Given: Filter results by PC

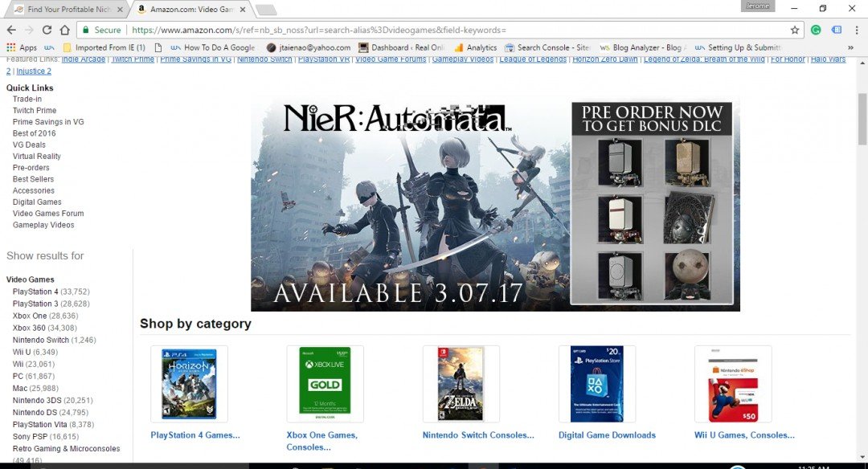Looking at the screenshot, I should coord(18,377).
